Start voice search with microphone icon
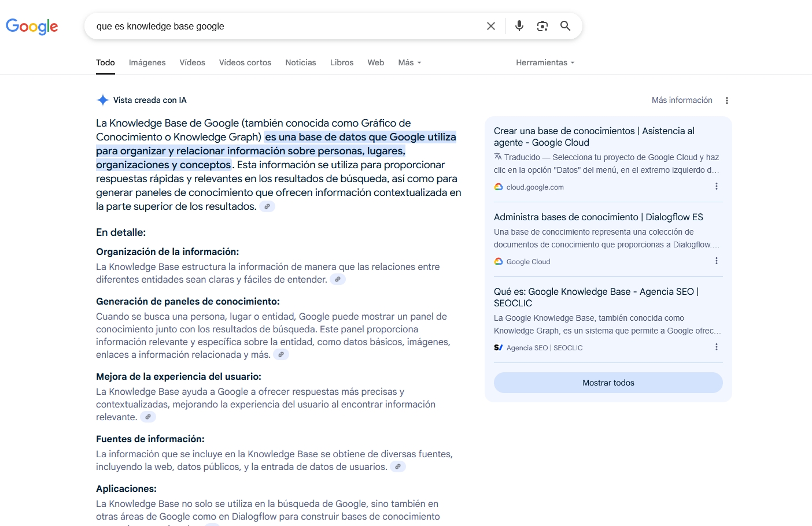 pos(519,26)
